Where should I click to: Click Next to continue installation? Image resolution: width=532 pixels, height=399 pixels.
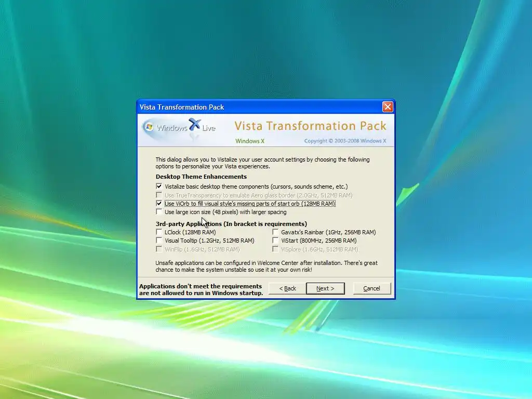[325, 288]
